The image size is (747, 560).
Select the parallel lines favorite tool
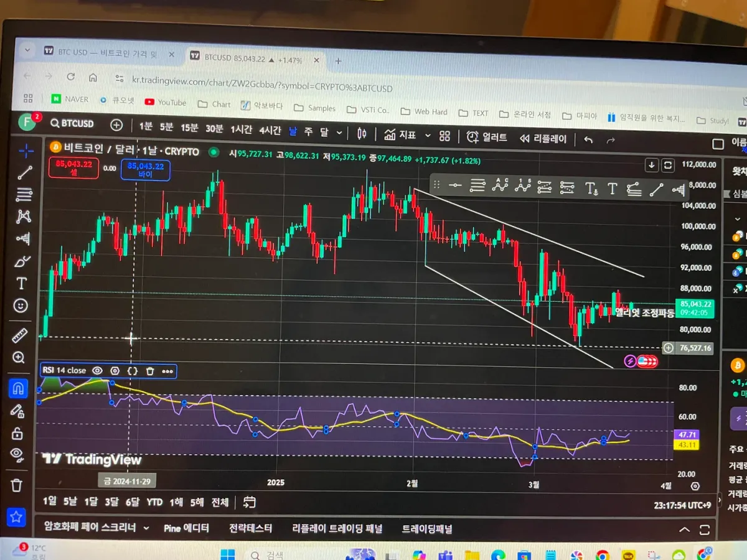(x=477, y=185)
